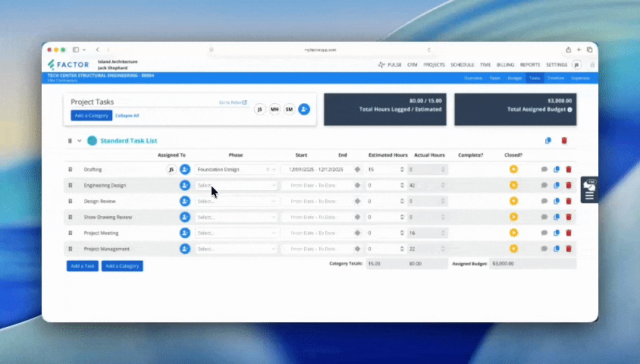Image resolution: width=640 pixels, height=364 pixels.
Task: Click date range field for Drafting
Action: (317, 169)
